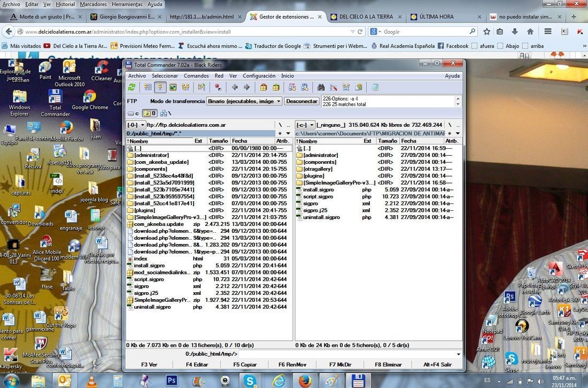
Task: Go forward with the right arrow toolbar icon
Action: coord(247,88)
